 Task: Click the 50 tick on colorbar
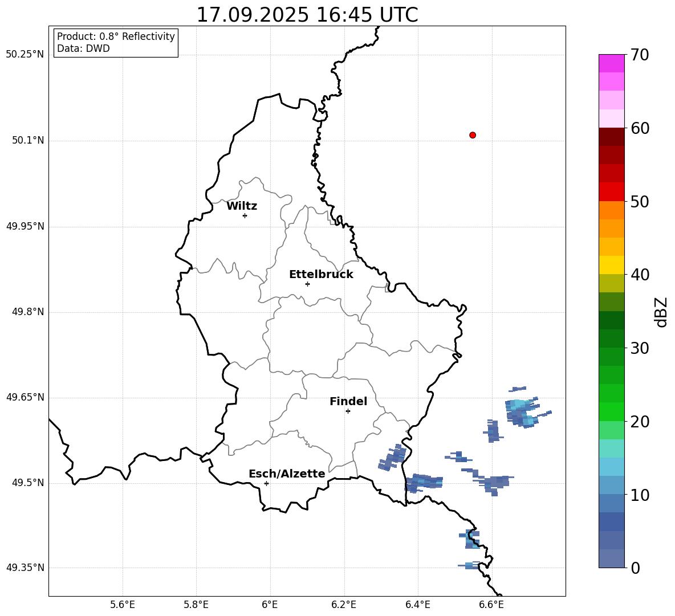640,202
